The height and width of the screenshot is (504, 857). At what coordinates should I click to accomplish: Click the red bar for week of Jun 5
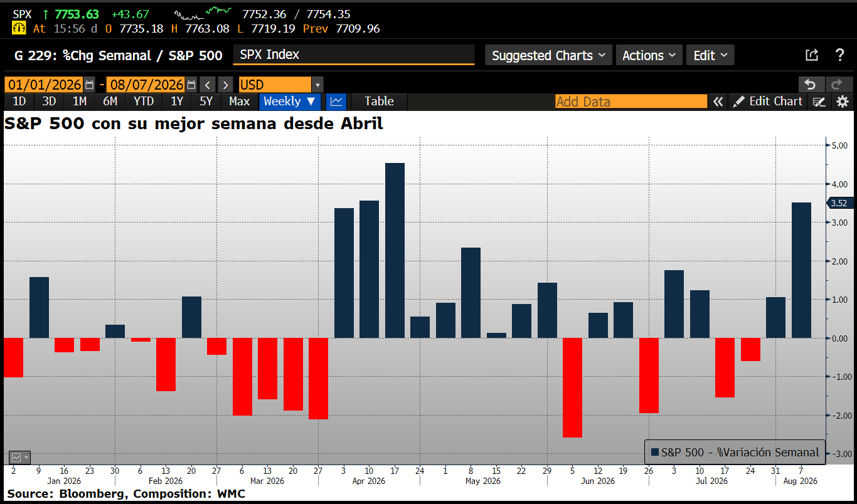point(572,388)
